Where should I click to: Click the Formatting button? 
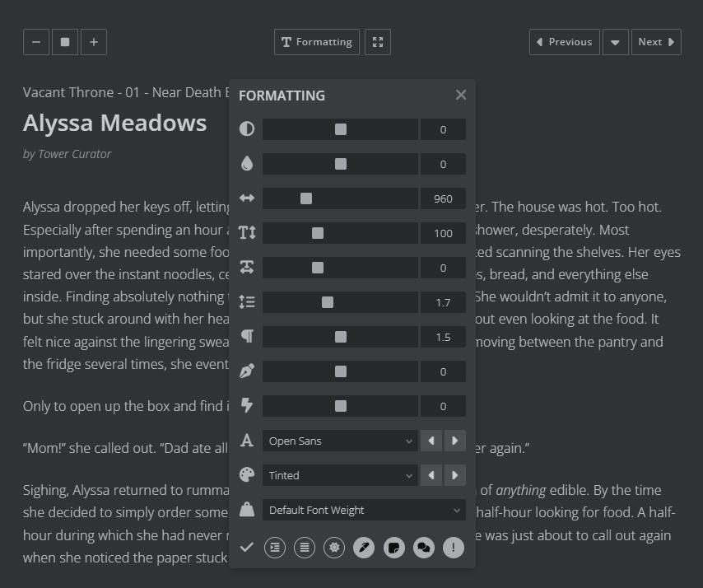pyautogui.click(x=317, y=42)
